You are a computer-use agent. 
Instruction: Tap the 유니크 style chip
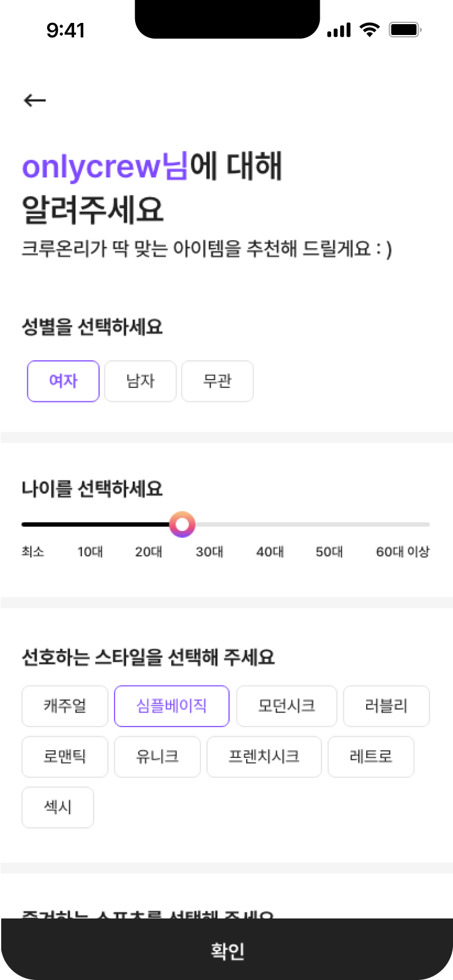click(x=157, y=757)
